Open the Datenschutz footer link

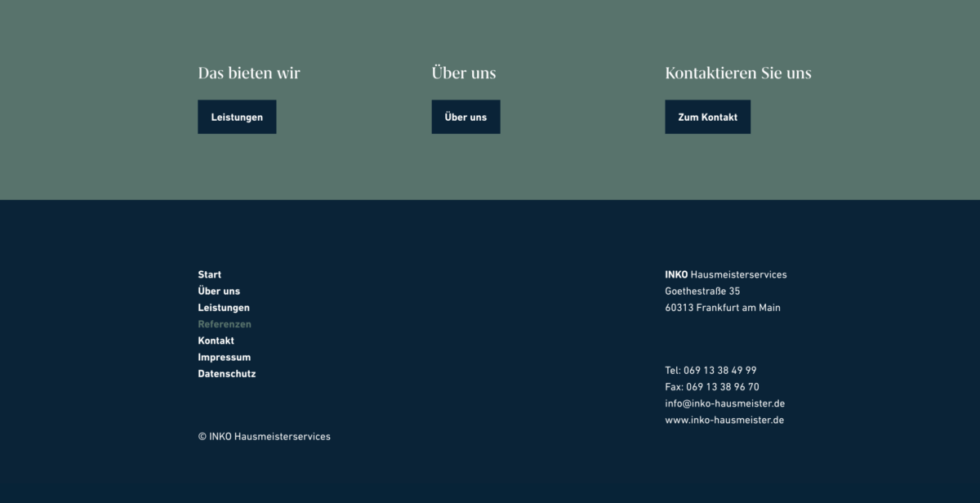point(226,374)
